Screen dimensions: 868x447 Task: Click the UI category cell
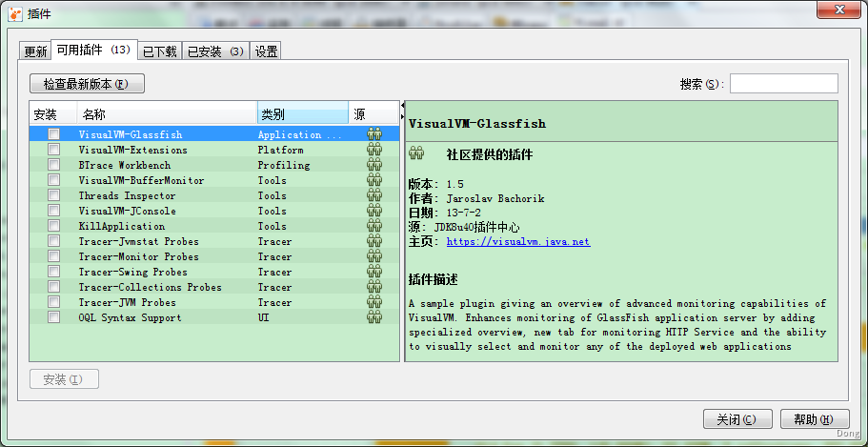[264, 318]
